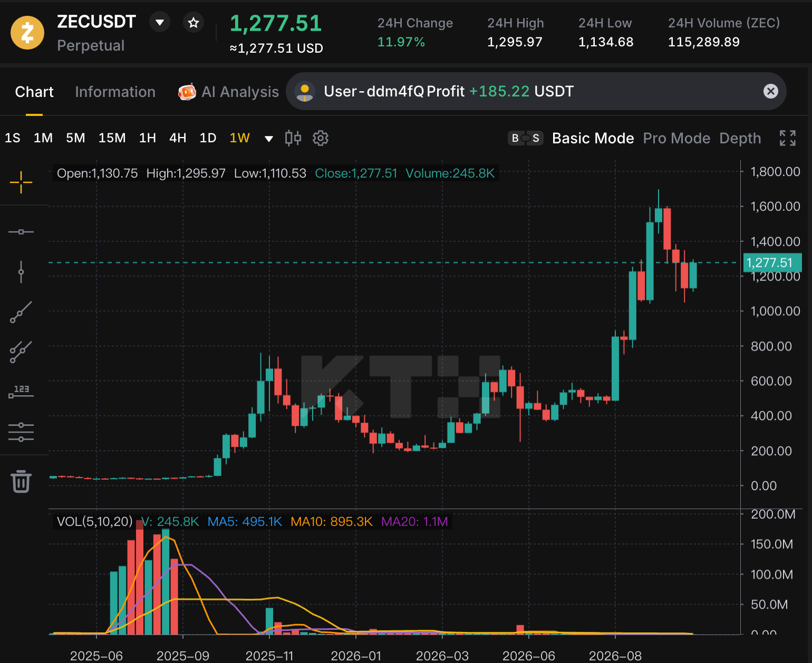This screenshot has height=663, width=812.
Task: Open the ZECUSDT pair selector dropdown
Action: click(160, 23)
